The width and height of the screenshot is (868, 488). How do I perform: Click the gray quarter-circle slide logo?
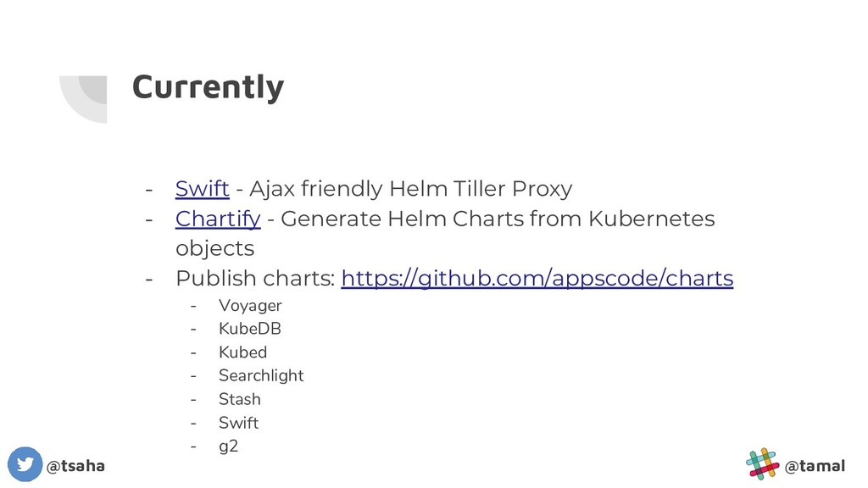coord(83,98)
